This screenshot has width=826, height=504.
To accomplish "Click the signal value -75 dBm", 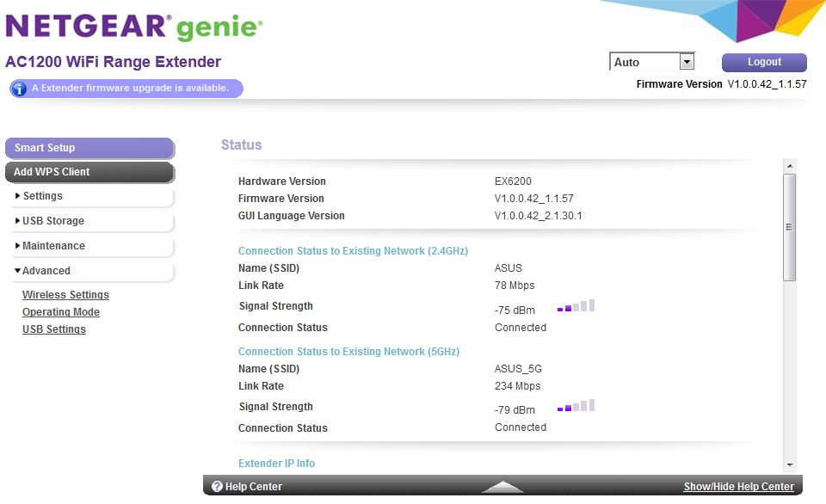I will 515,310.
